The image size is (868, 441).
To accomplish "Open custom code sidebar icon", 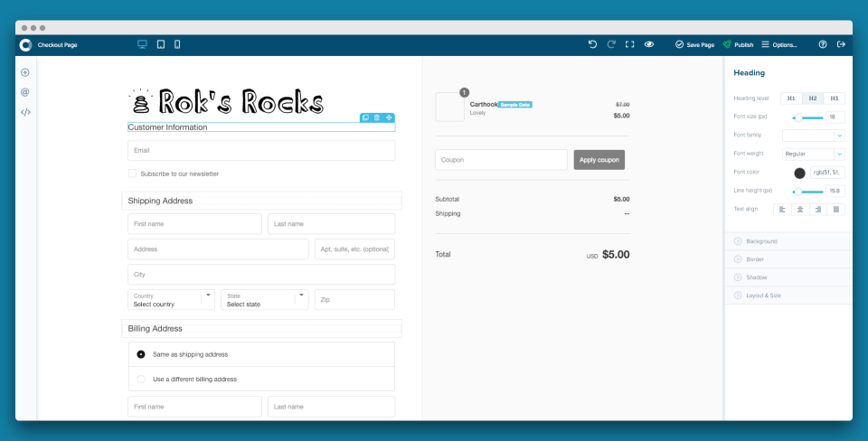I will point(25,112).
